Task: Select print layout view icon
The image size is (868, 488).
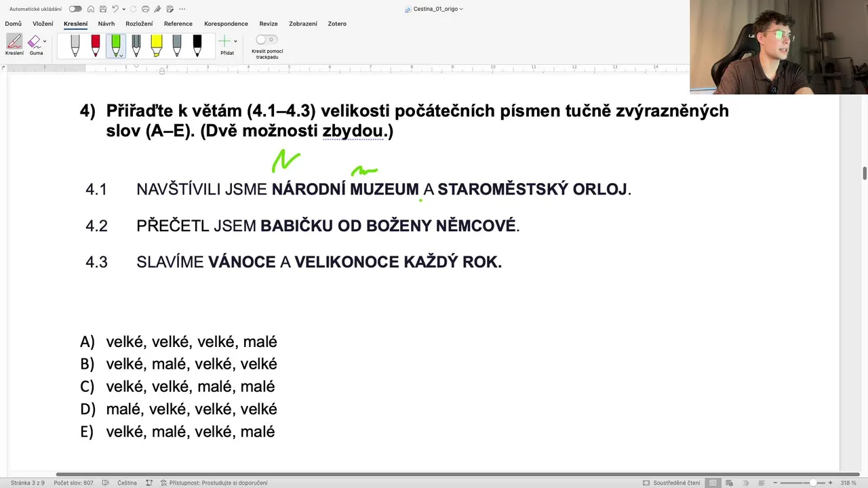Action: [713, 483]
